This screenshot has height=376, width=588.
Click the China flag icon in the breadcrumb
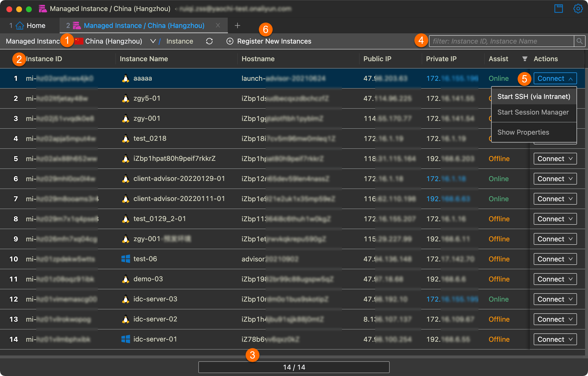coord(79,41)
